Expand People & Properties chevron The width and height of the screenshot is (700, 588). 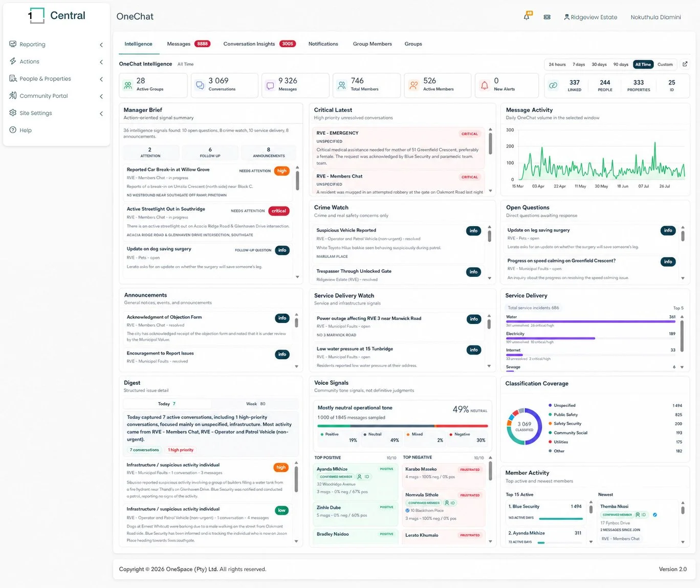[x=101, y=79]
